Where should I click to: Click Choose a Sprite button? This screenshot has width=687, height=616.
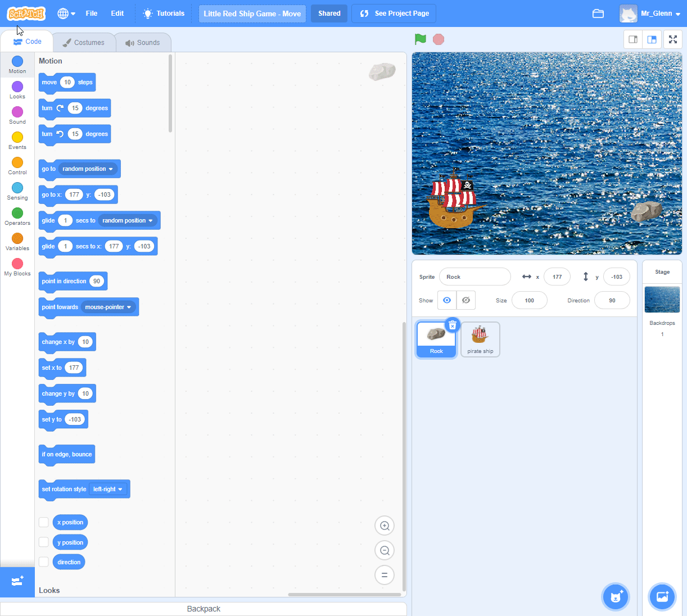click(x=616, y=597)
